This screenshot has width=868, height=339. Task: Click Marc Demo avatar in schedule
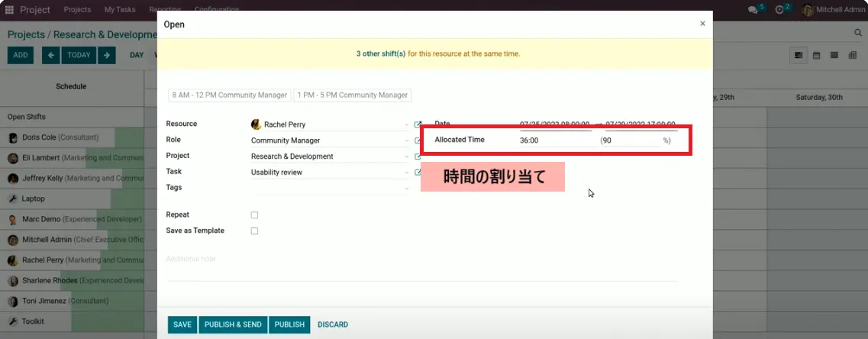pos(13,219)
